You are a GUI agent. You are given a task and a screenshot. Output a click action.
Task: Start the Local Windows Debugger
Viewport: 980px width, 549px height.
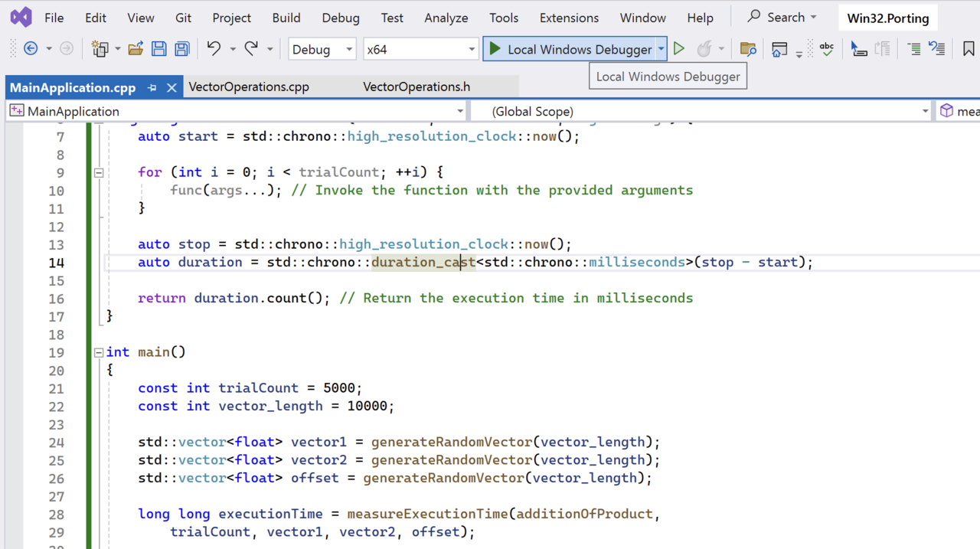pos(569,49)
